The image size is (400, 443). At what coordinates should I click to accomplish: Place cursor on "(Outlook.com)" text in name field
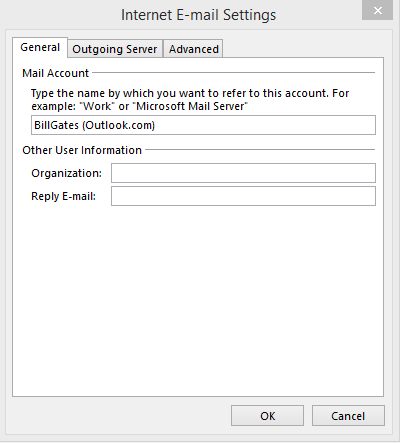(x=119, y=125)
